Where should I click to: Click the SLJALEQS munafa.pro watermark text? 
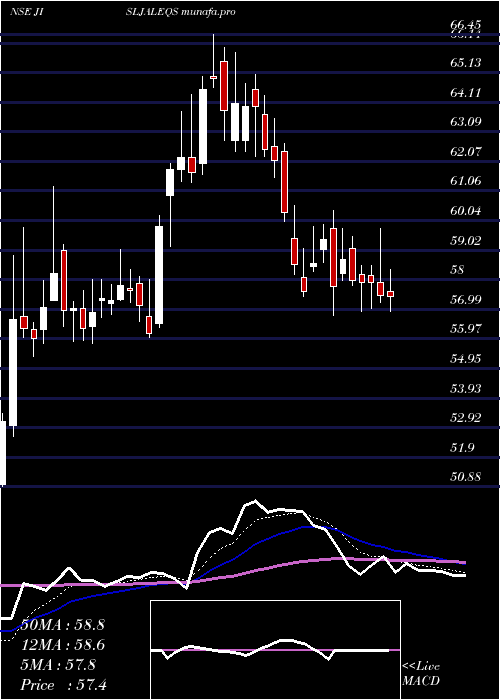180,12
